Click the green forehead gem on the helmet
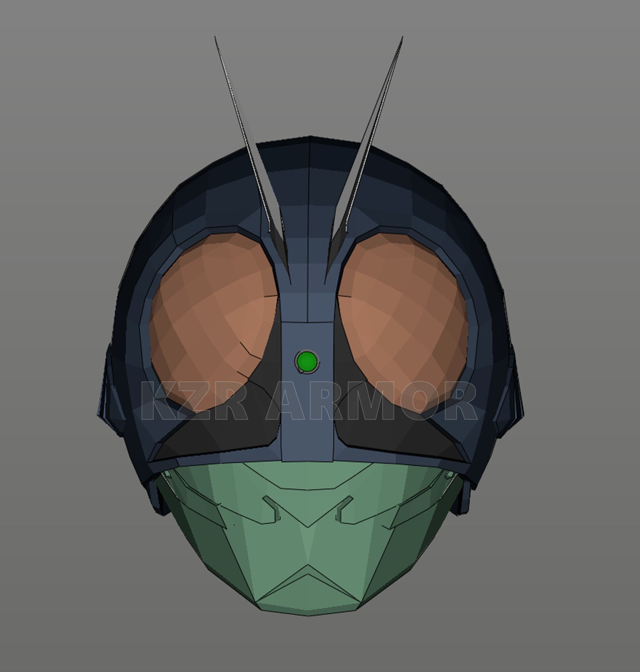Viewport: 640px width, 672px height. click(x=307, y=362)
